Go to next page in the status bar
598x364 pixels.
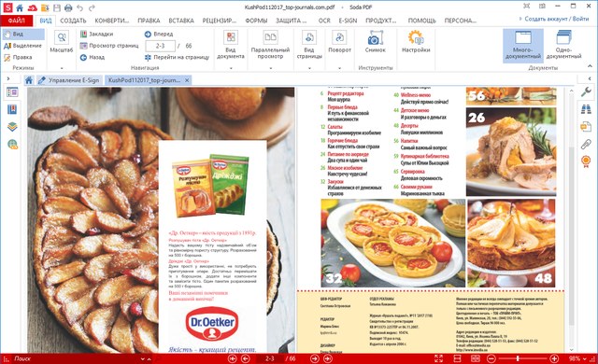point(314,358)
